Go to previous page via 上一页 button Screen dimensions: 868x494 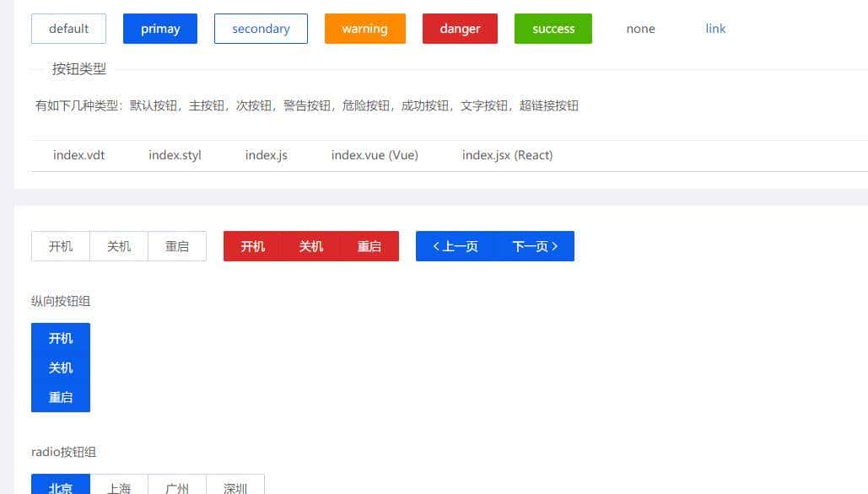455,246
